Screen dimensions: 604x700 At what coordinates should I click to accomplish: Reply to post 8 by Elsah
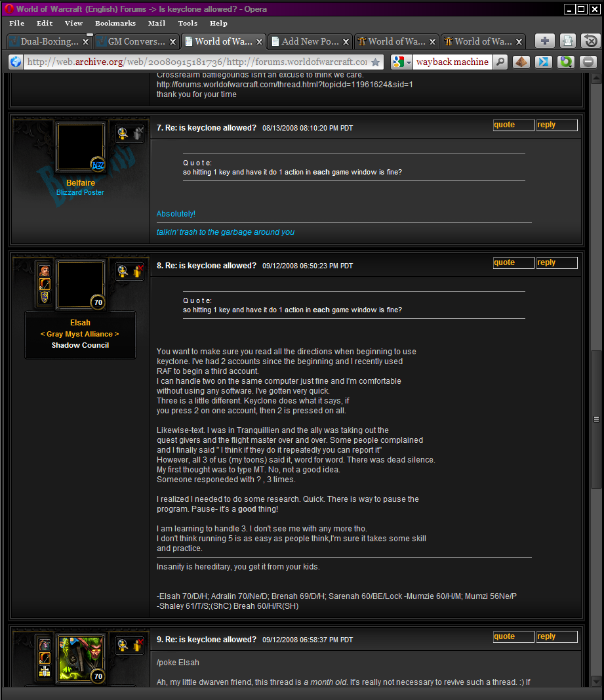click(x=557, y=263)
